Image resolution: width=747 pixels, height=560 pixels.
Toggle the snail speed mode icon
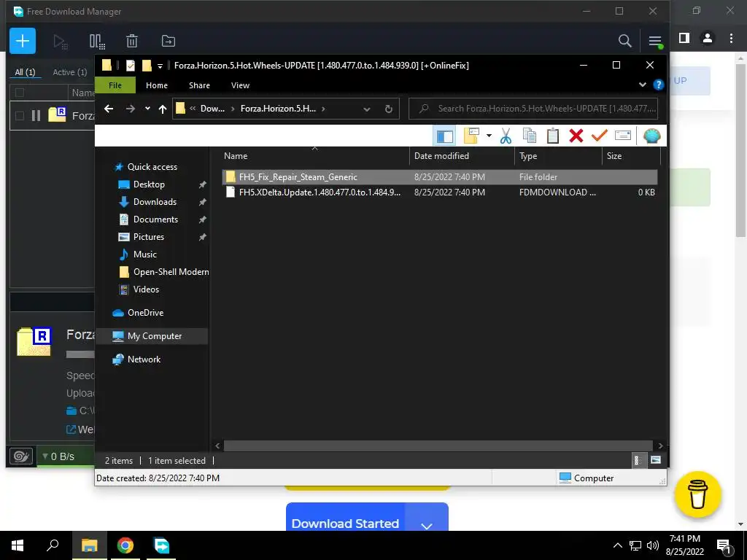coord(21,456)
